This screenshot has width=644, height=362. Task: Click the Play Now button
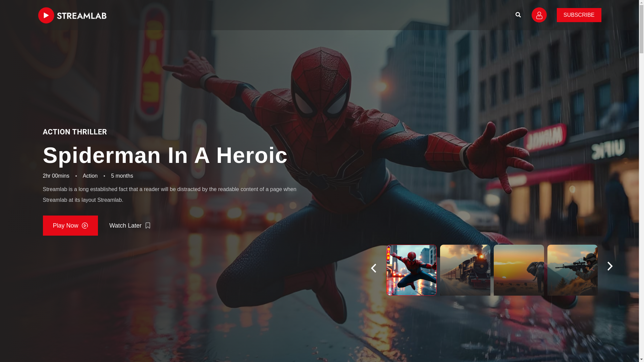(70, 226)
